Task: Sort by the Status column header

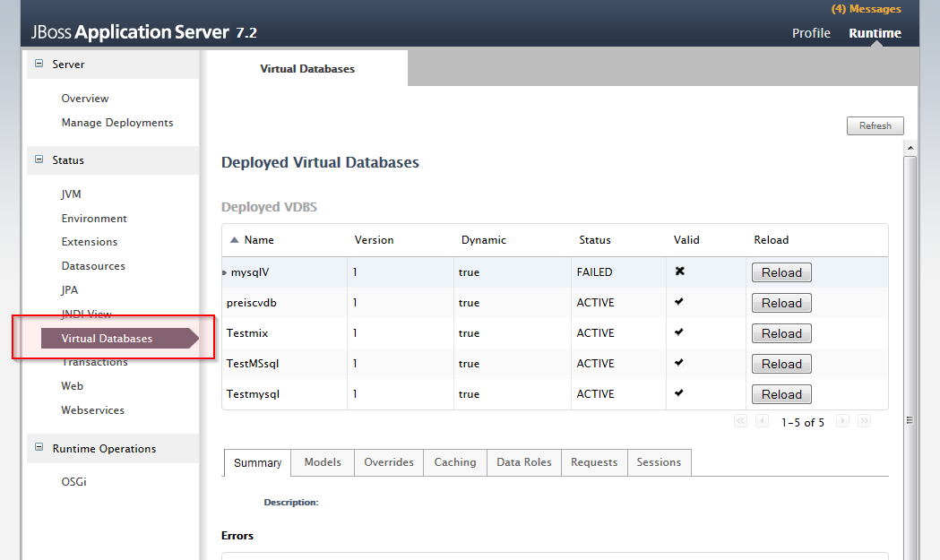Action: pyautogui.click(x=595, y=240)
